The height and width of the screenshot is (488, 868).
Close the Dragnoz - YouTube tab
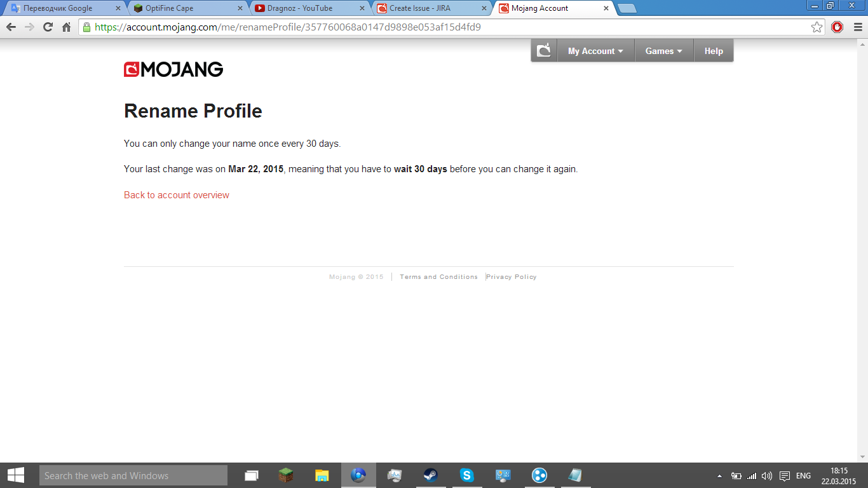coord(362,8)
